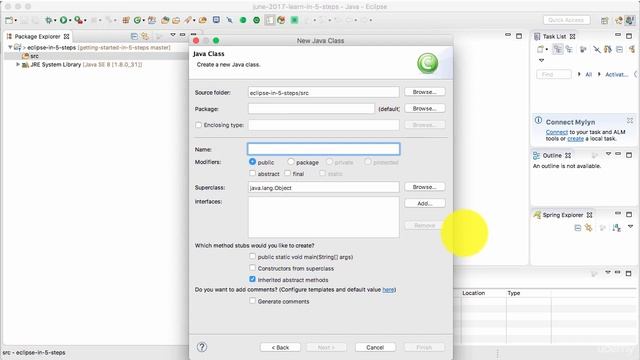
Task: Click the Open Task briefcase toolbar icon
Action: click(x=176, y=20)
